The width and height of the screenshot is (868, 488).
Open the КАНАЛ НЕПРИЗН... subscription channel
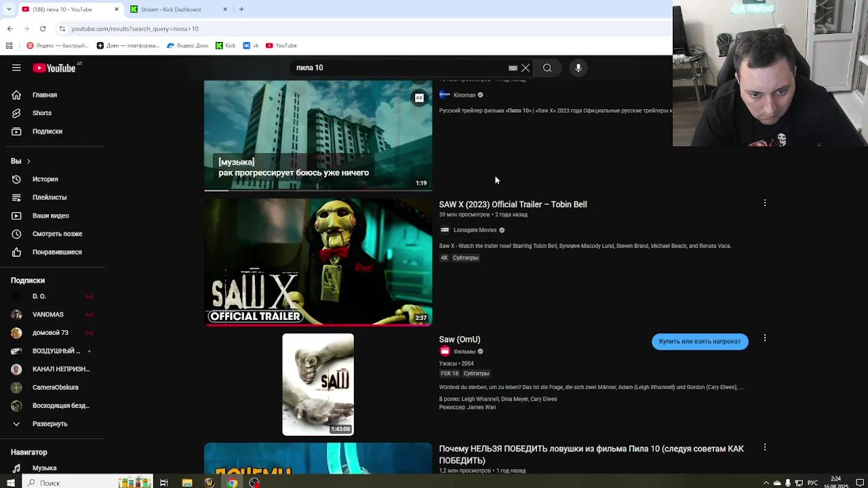click(61, 369)
